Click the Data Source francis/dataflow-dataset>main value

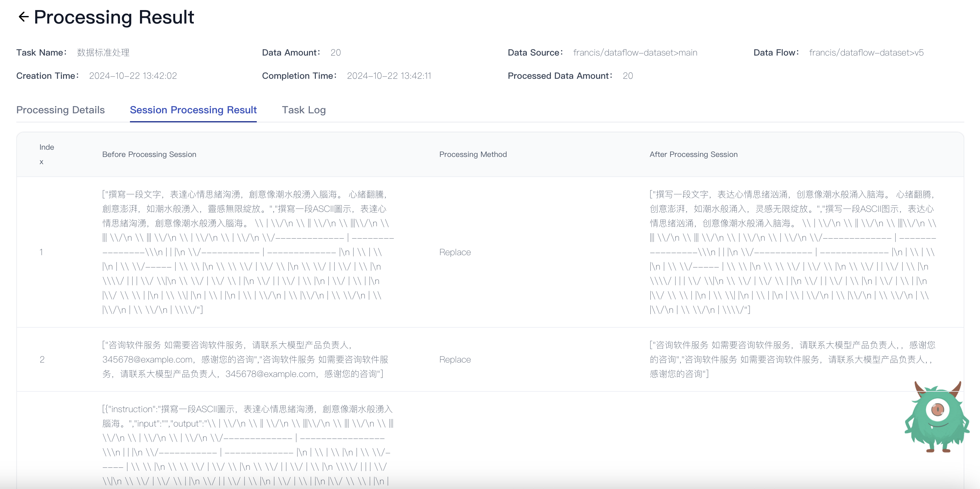635,52
